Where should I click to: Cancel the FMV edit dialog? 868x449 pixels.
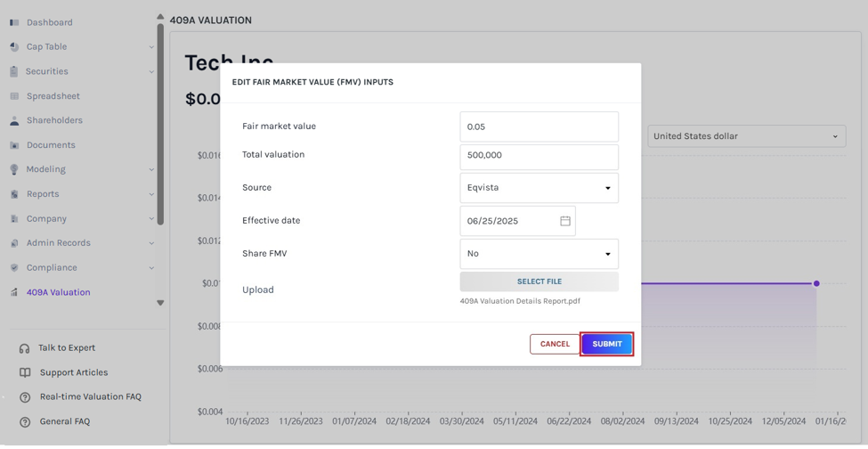[x=555, y=344]
